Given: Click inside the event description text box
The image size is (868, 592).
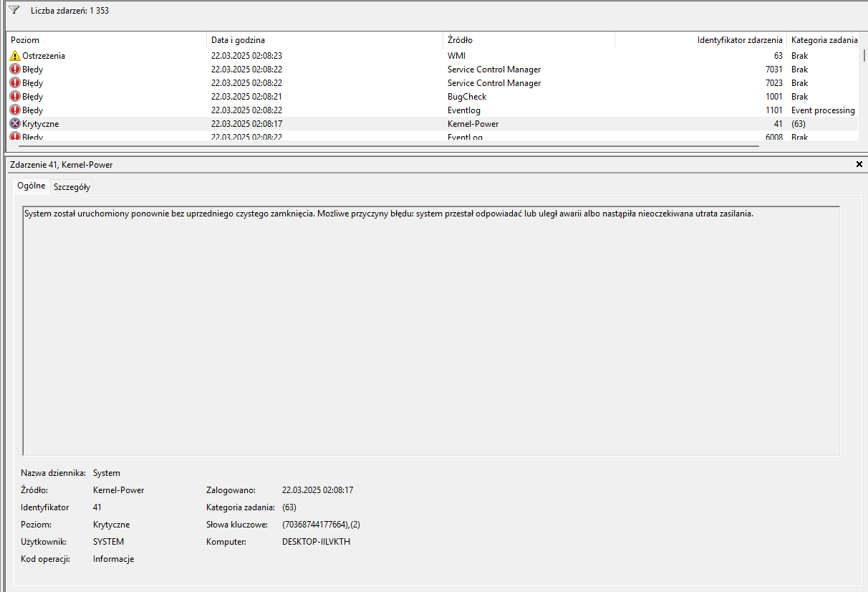Looking at the screenshot, I should pyautogui.click(x=431, y=330).
